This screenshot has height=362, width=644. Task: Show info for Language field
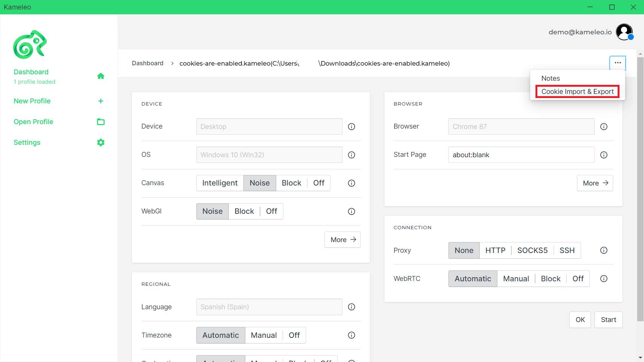[x=352, y=307]
